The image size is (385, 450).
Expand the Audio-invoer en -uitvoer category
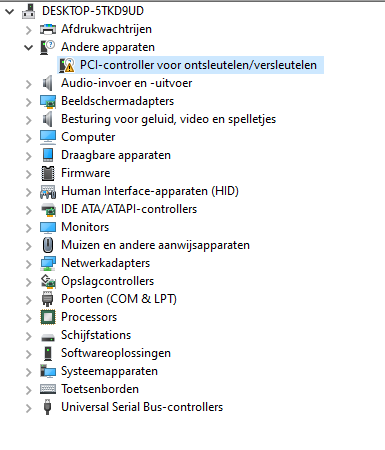tap(29, 84)
